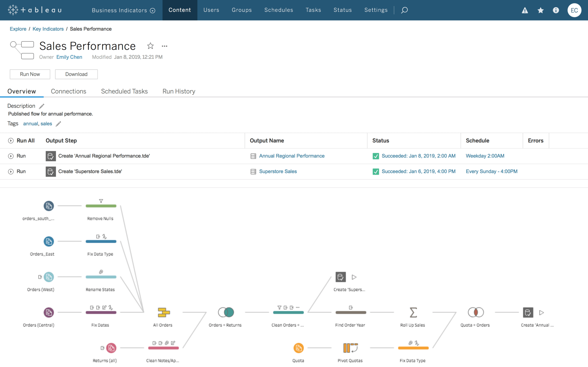Click the flow output step icon for Superstore Sales
The width and height of the screenshot is (588, 367).
click(x=50, y=171)
